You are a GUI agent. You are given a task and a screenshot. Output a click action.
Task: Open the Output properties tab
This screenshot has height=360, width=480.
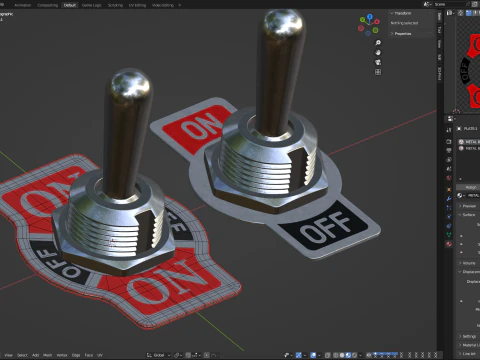coord(449,151)
